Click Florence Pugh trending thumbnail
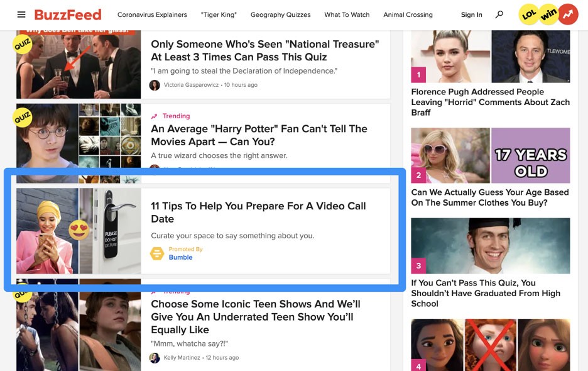The image size is (588, 371). click(491, 57)
